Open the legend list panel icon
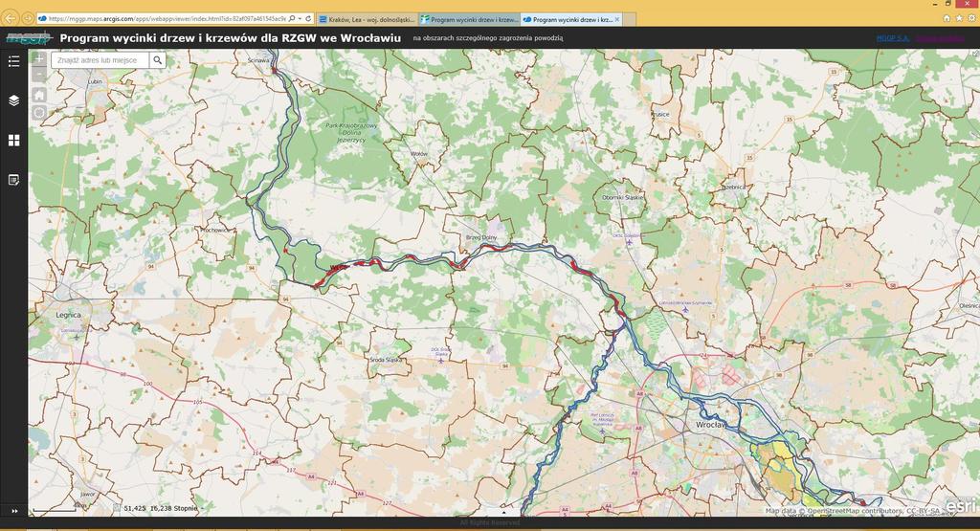The height and width of the screenshot is (531, 980). click(x=13, y=61)
